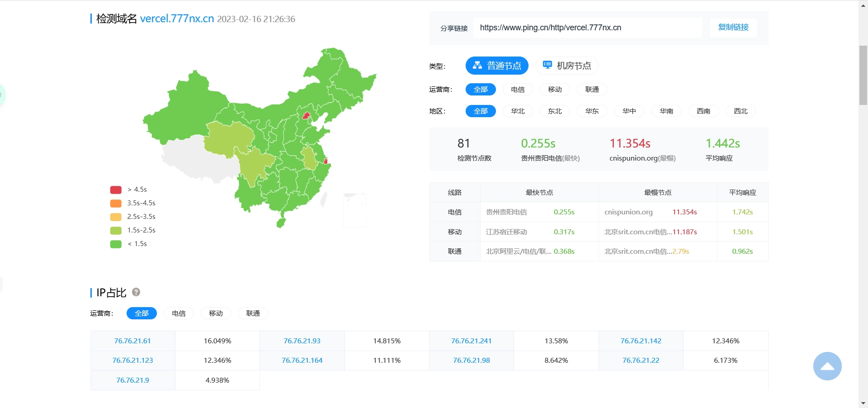Click the 复制链接 button

click(x=733, y=28)
